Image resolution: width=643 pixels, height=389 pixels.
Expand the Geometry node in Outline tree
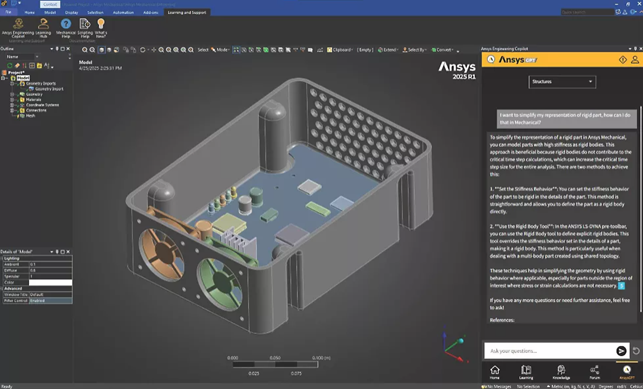coord(12,94)
